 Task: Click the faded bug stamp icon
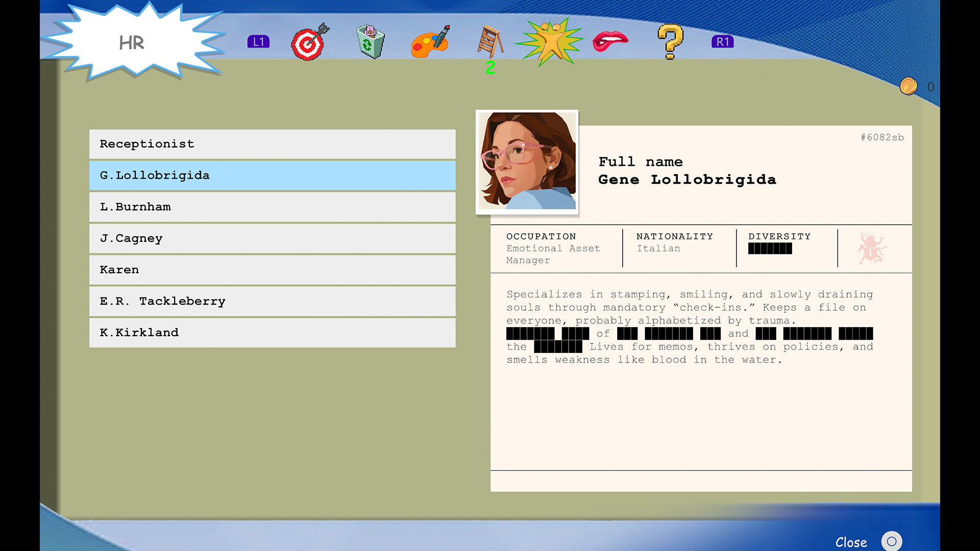[871, 248]
